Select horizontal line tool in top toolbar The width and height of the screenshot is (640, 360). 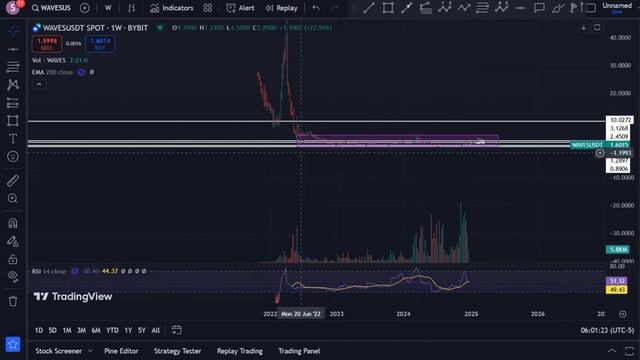coord(520,8)
